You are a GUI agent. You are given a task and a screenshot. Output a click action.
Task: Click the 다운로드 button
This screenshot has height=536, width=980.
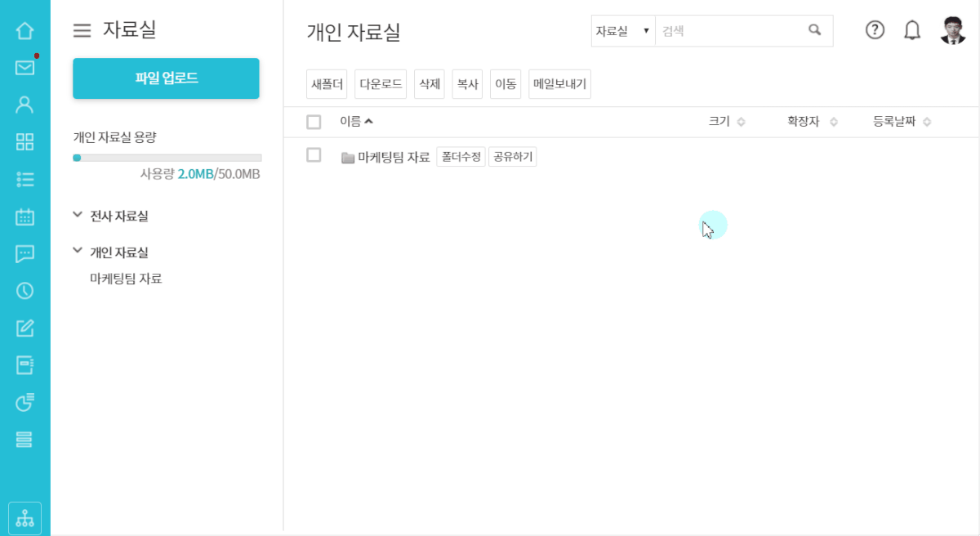381,84
